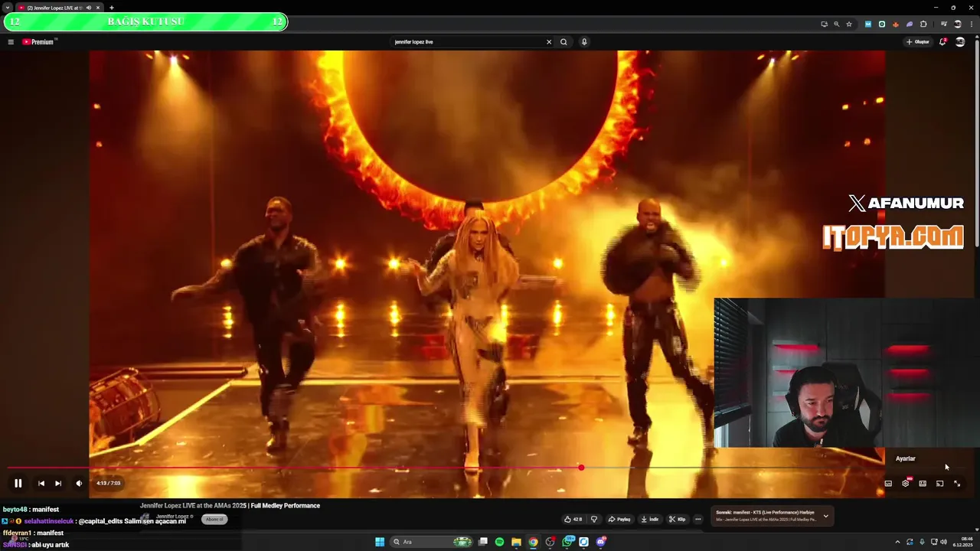Open the Chrome three-dot menu
Image resolution: width=980 pixels, height=551 pixels.
[970, 24]
